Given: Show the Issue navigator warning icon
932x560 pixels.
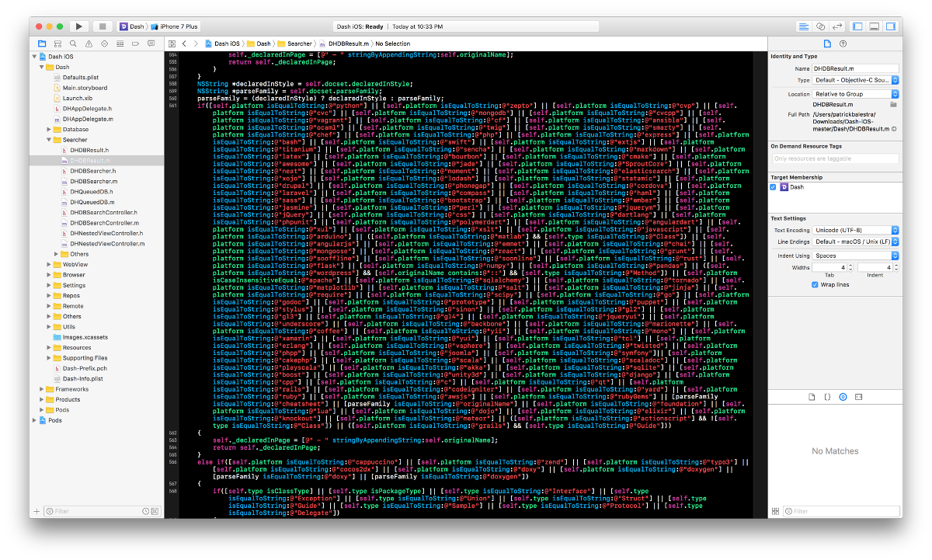Looking at the screenshot, I should (x=89, y=44).
